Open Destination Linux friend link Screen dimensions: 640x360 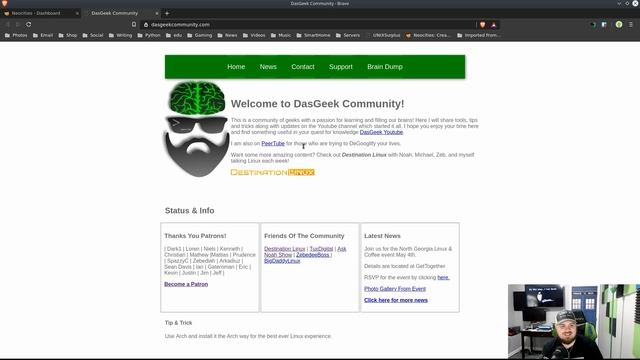pos(284,249)
